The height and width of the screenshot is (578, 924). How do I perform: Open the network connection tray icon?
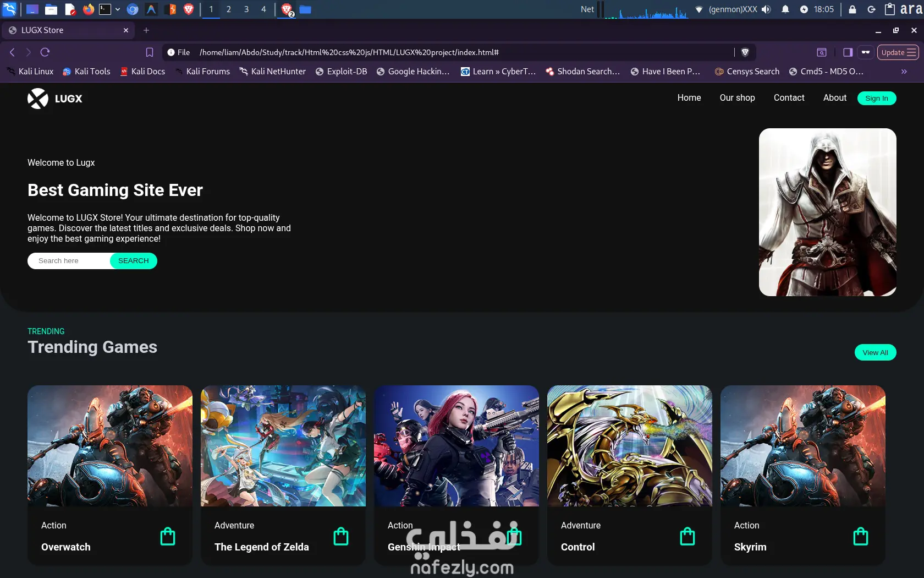tap(699, 9)
